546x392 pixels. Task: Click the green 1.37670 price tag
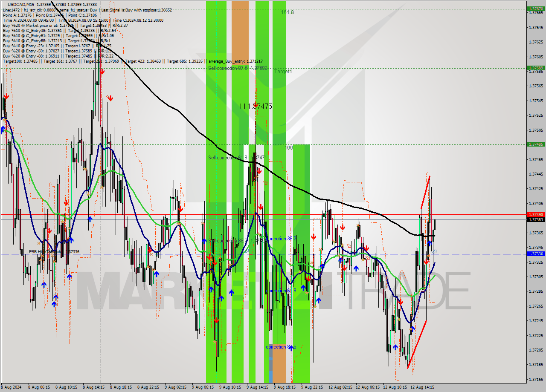tap(536, 9)
